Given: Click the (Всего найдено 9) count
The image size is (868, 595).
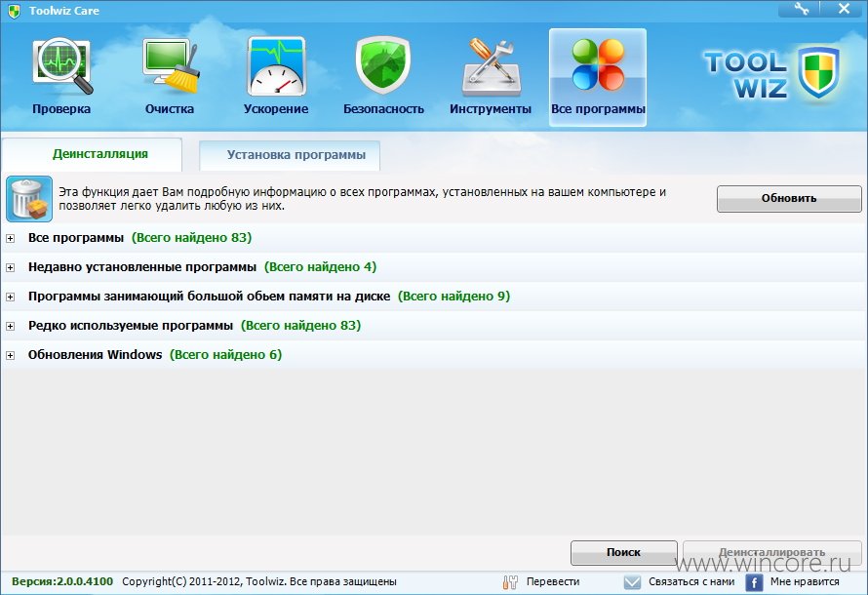Looking at the screenshot, I should (454, 297).
